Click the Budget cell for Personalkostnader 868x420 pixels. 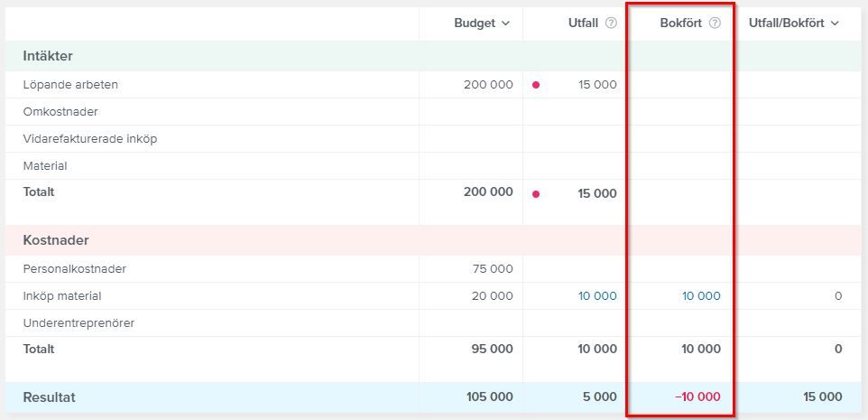pos(471,269)
